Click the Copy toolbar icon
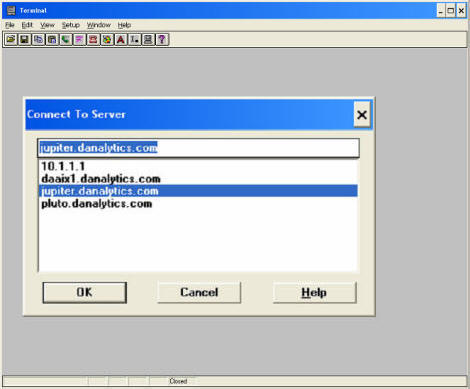The height and width of the screenshot is (389, 470). coord(38,40)
